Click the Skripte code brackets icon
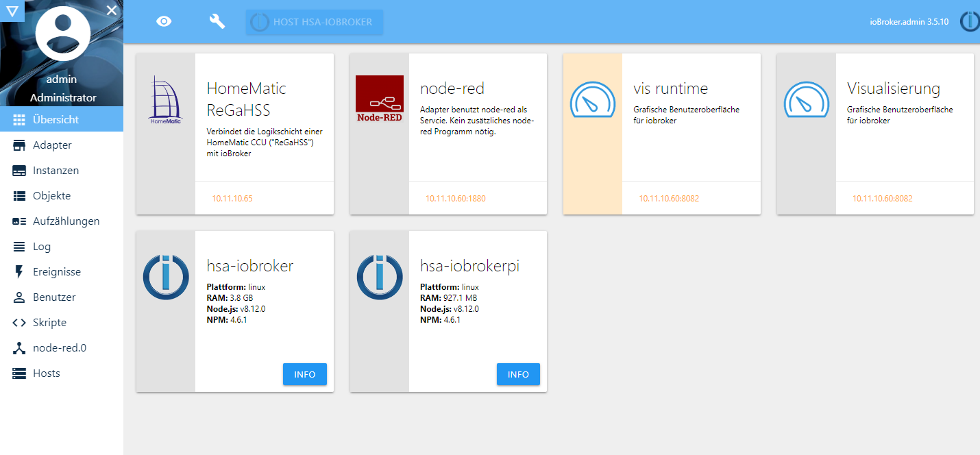Screen dimensions: 980x455 tap(19, 323)
